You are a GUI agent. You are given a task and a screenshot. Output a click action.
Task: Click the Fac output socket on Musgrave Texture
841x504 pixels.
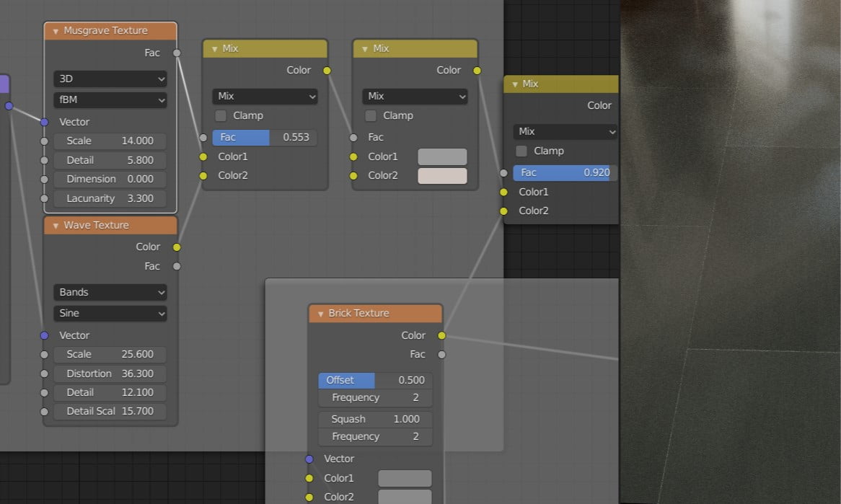tap(177, 53)
